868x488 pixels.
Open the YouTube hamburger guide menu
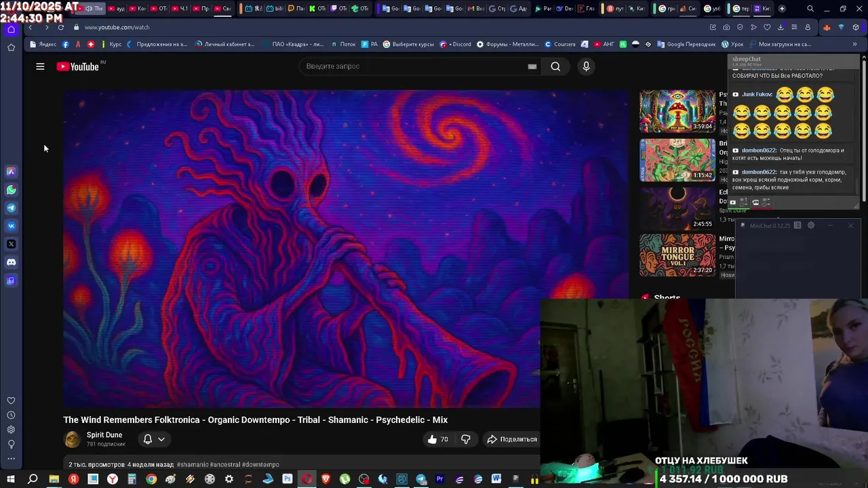pyautogui.click(x=40, y=66)
